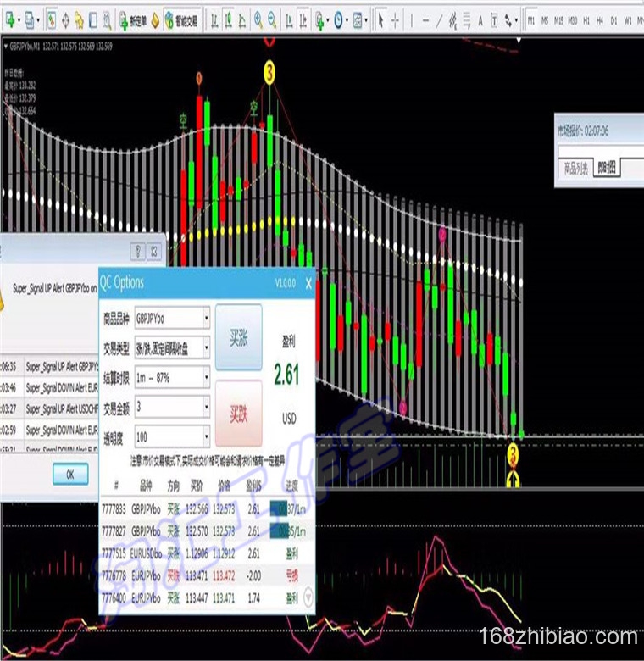
Task: Switch chart to line chart icon
Action: (x=242, y=19)
